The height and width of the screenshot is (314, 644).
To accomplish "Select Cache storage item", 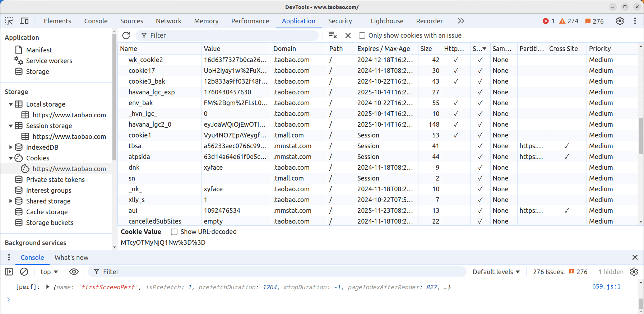I will 47,212.
